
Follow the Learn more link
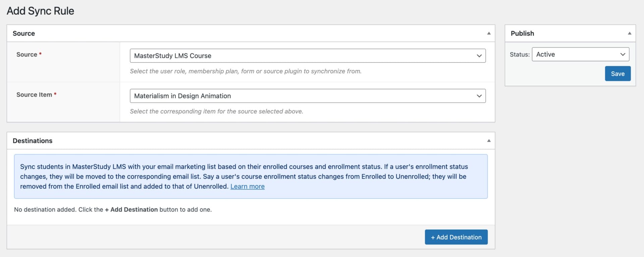pyautogui.click(x=248, y=186)
